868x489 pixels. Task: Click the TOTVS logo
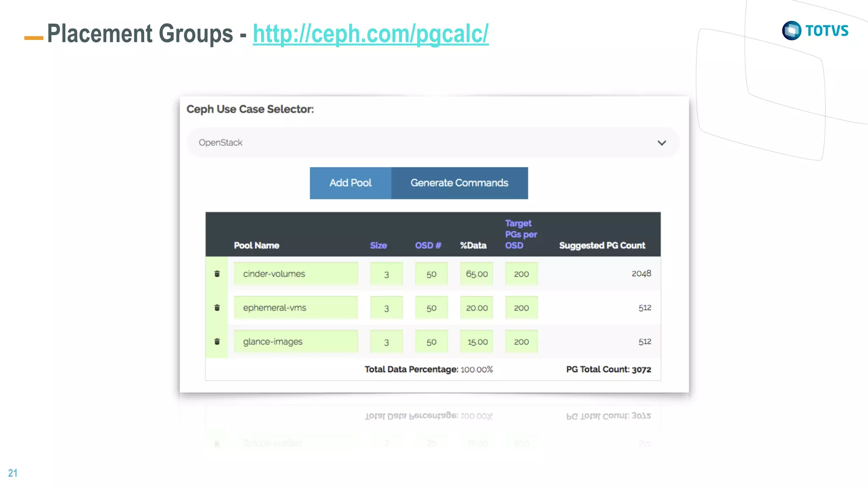pyautogui.click(x=815, y=31)
